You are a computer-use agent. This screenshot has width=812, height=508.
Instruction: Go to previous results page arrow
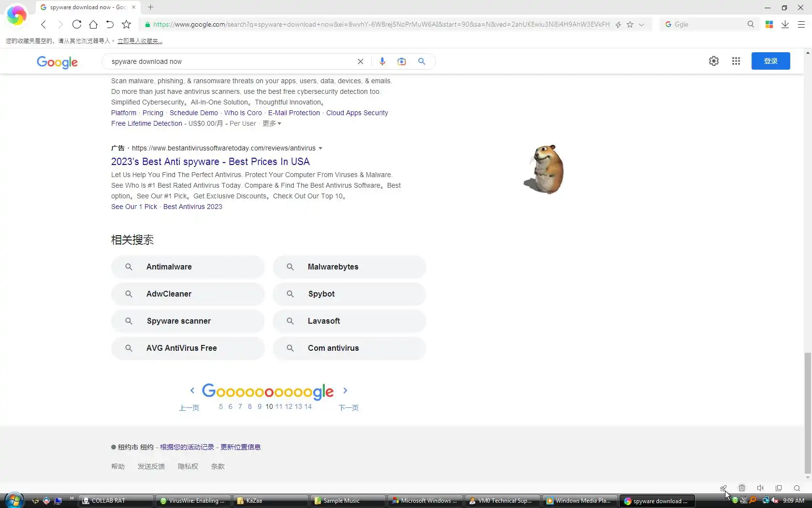(x=192, y=390)
